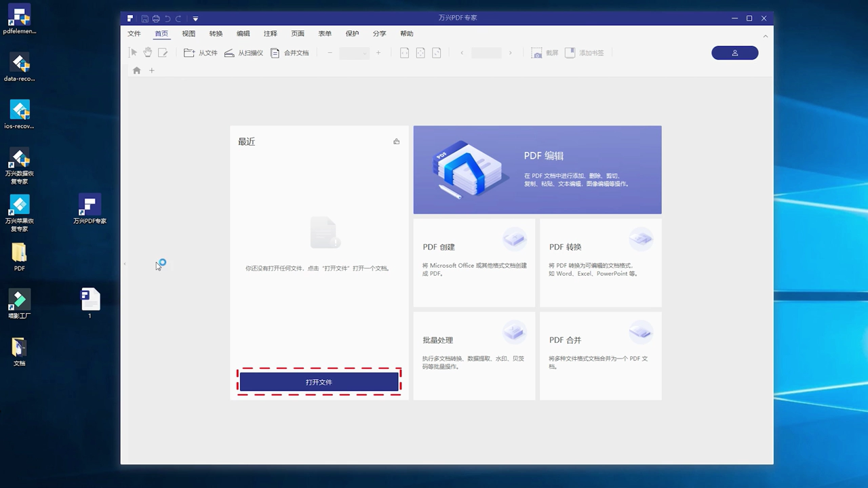Screen dimensions: 868x488
Task: Select the PDF 创建 card
Action: (x=474, y=263)
